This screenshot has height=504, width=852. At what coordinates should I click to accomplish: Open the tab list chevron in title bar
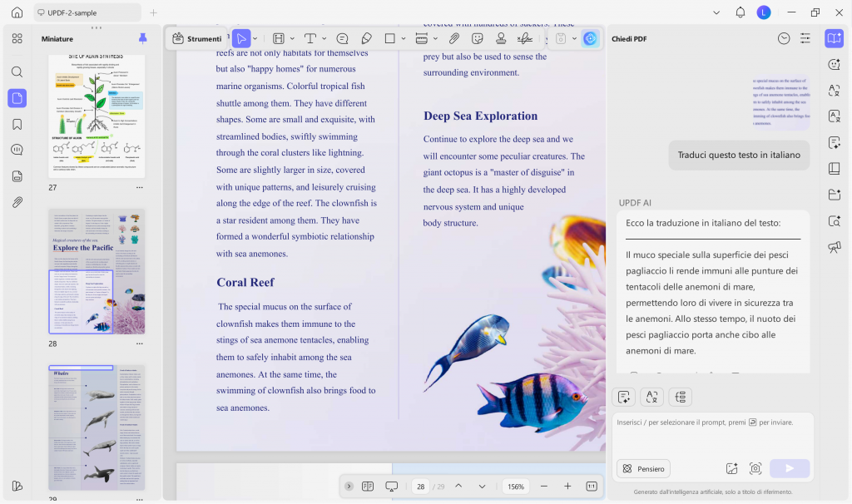pos(716,12)
